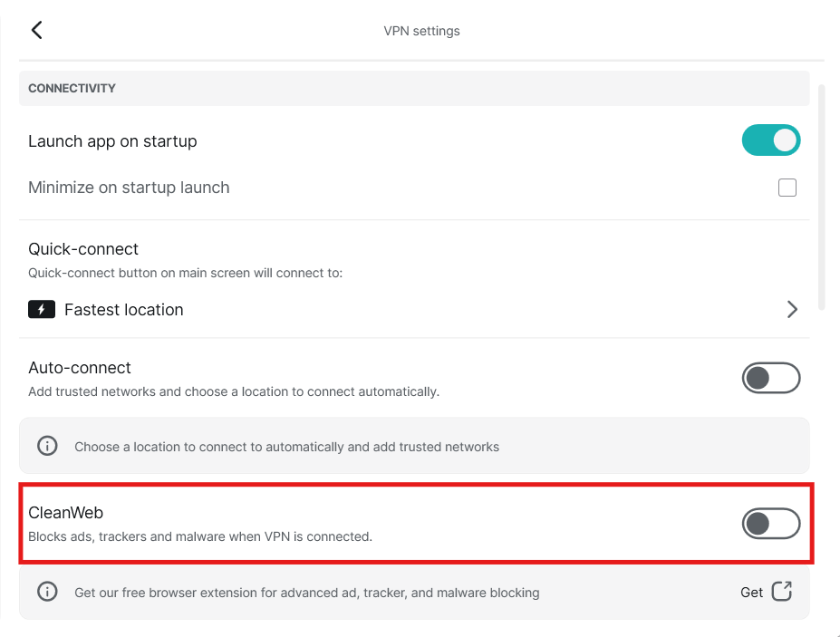Click the external-link icon next to Get
Viewport: 840px width, 637px height.
point(779,591)
